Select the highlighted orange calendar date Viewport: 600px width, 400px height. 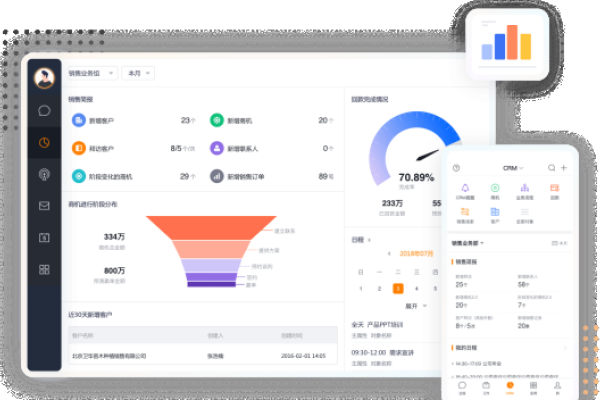click(x=398, y=288)
